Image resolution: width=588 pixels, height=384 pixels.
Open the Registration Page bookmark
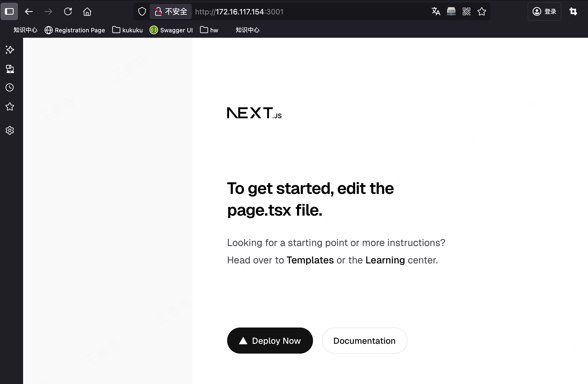(75, 30)
